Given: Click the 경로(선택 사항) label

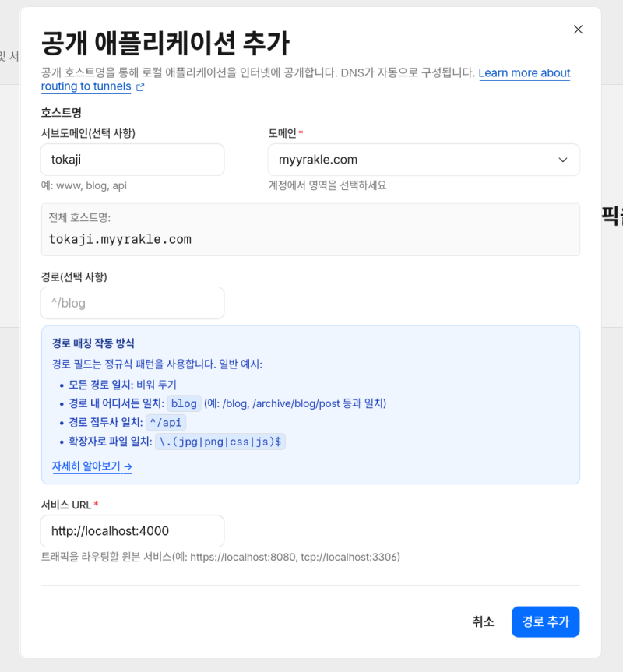Looking at the screenshot, I should click(x=74, y=276).
